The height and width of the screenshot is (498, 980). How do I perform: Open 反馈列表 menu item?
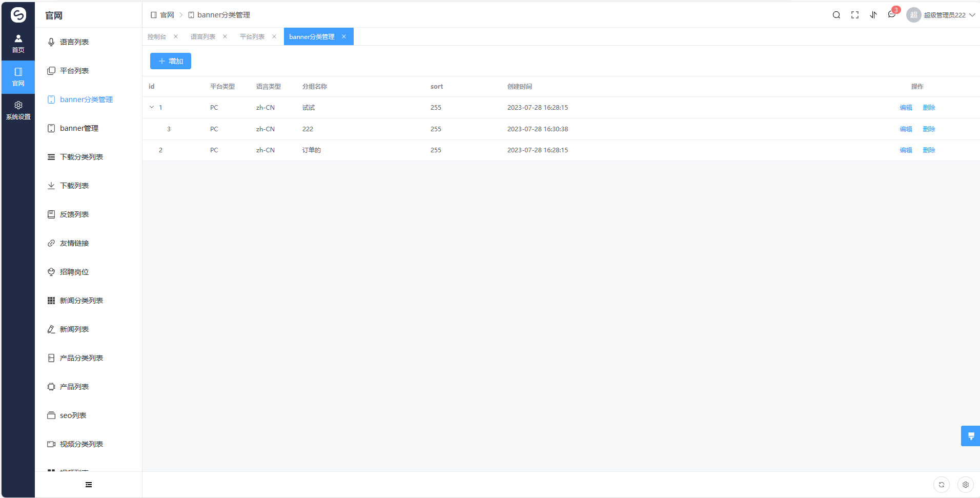[x=88, y=214]
